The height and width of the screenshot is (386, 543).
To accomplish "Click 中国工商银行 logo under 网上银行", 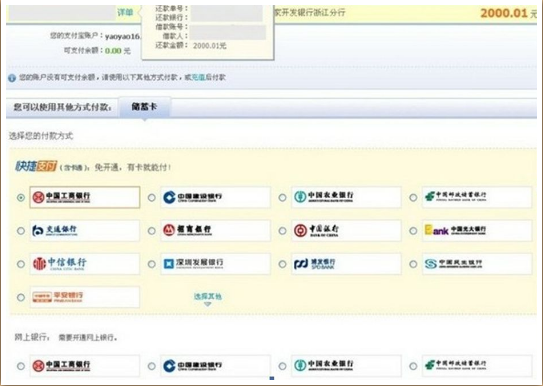I will pos(85,365).
